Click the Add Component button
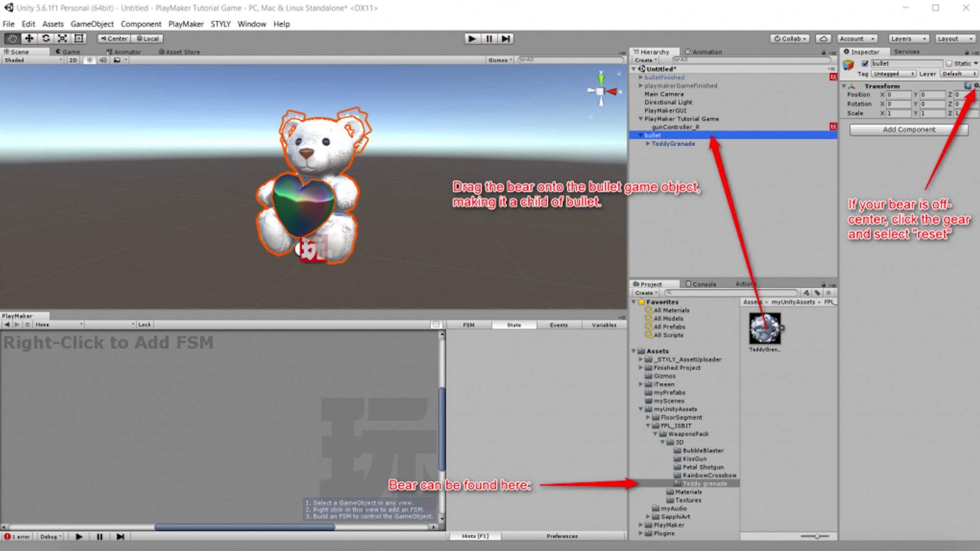Image resolution: width=980 pixels, height=551 pixels. coord(909,129)
